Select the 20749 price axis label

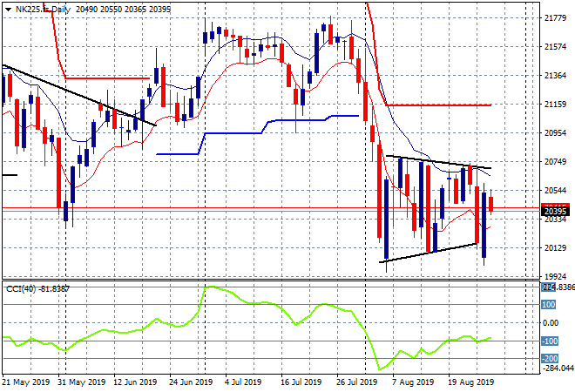coord(555,162)
